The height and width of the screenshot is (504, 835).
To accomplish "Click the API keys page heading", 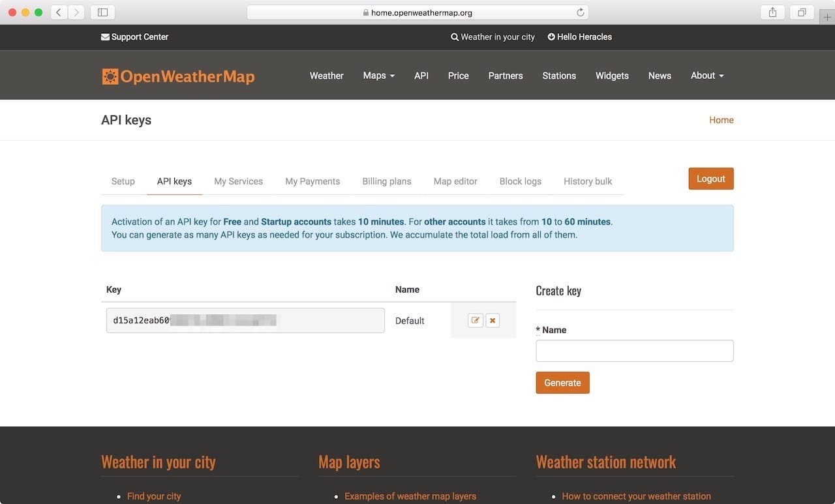I will coord(126,120).
